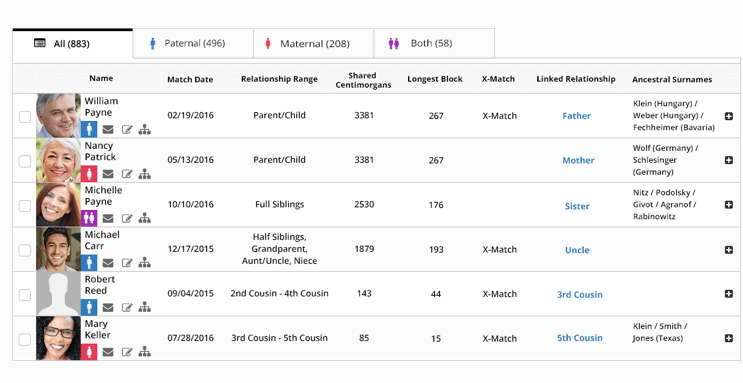The width and height of the screenshot is (743, 383).
Task: View Michelle Payne's family tree icon
Action: 145,219
